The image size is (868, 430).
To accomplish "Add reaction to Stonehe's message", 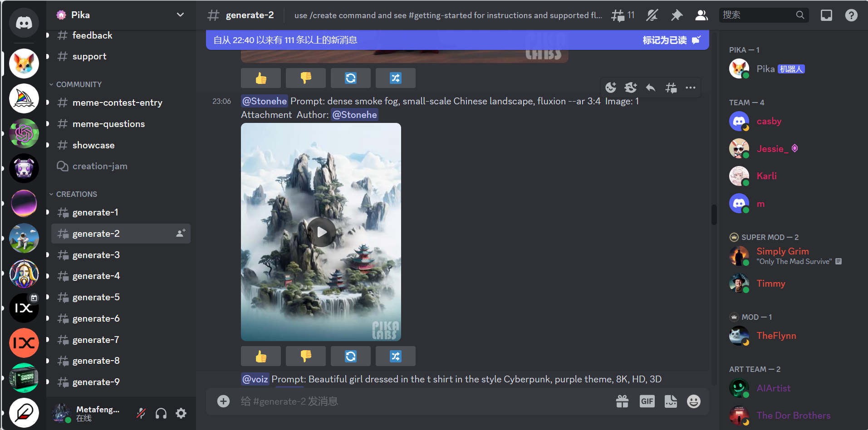I will pos(611,88).
